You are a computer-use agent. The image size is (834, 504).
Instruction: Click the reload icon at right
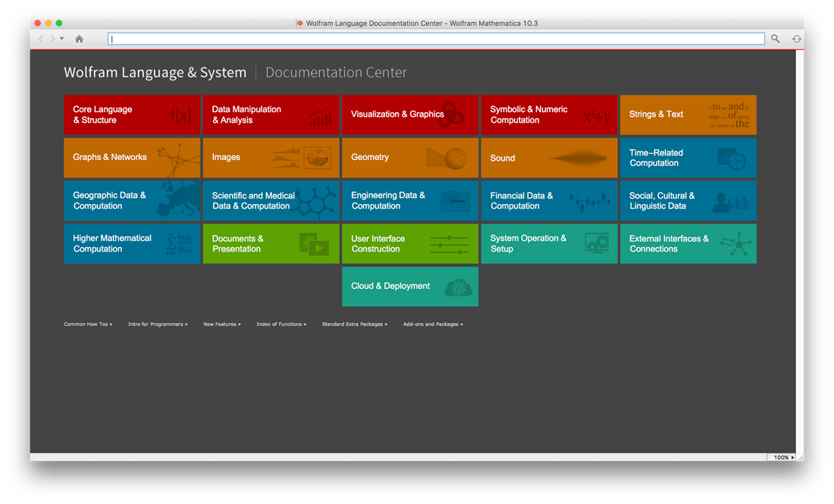point(796,39)
